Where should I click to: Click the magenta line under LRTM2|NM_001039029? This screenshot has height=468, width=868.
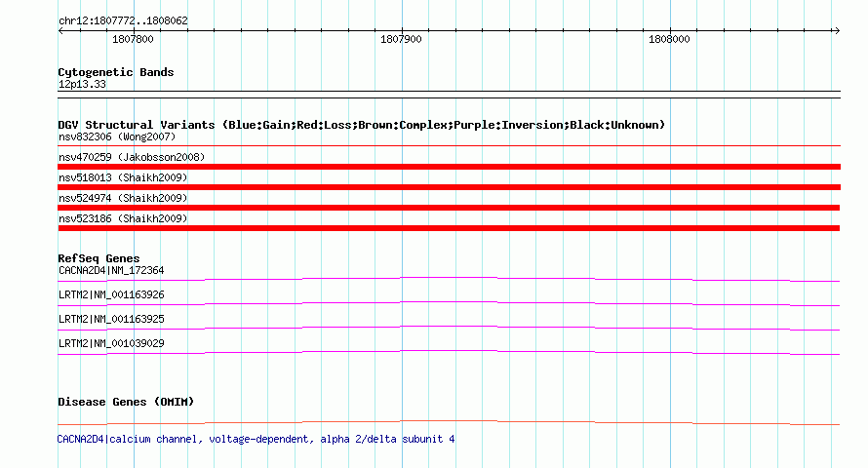(449, 352)
